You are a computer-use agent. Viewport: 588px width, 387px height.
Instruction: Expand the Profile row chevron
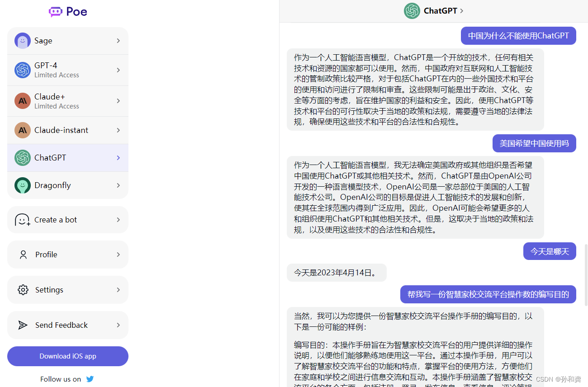119,255
